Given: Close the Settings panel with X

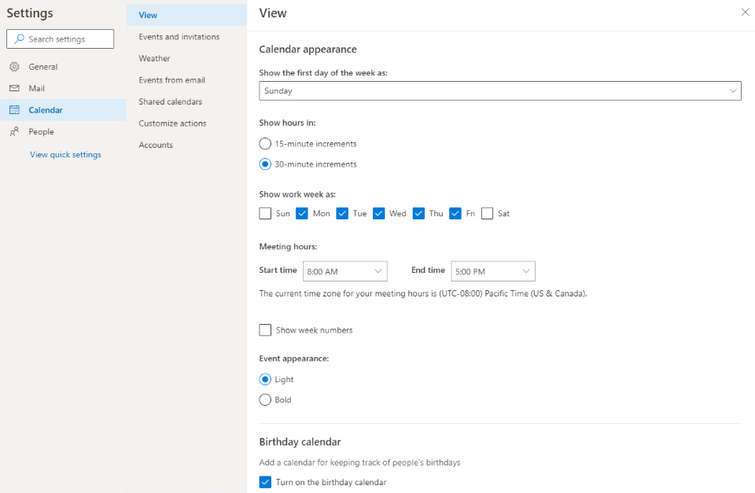Looking at the screenshot, I should [744, 13].
